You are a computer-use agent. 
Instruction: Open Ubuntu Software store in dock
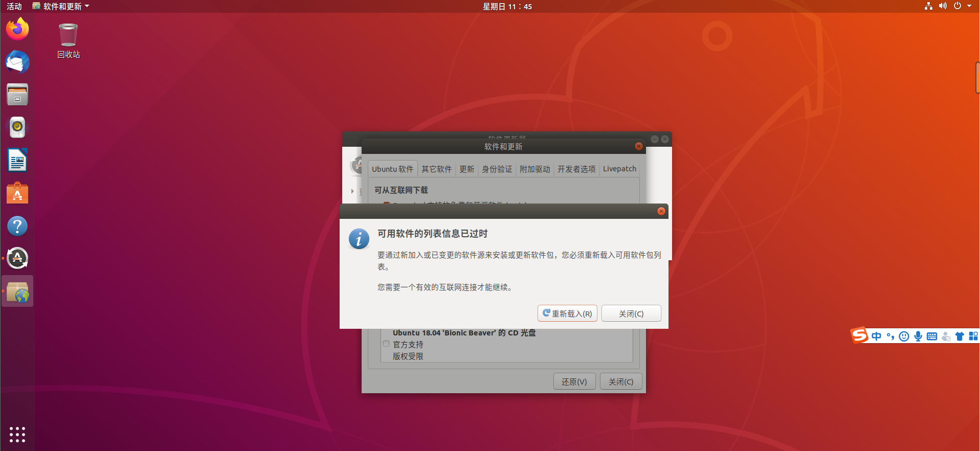(x=17, y=193)
